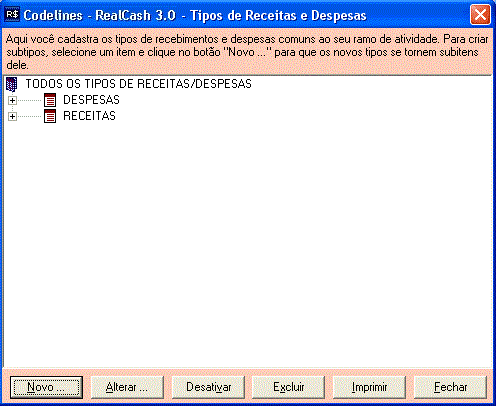Print the list with Imprimir button
Screen dimensions: 496x406
tap(369, 387)
